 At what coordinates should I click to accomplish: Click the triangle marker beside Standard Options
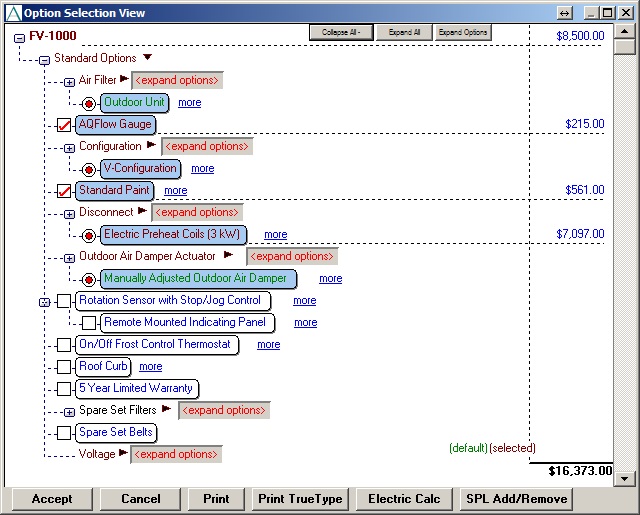point(147,58)
